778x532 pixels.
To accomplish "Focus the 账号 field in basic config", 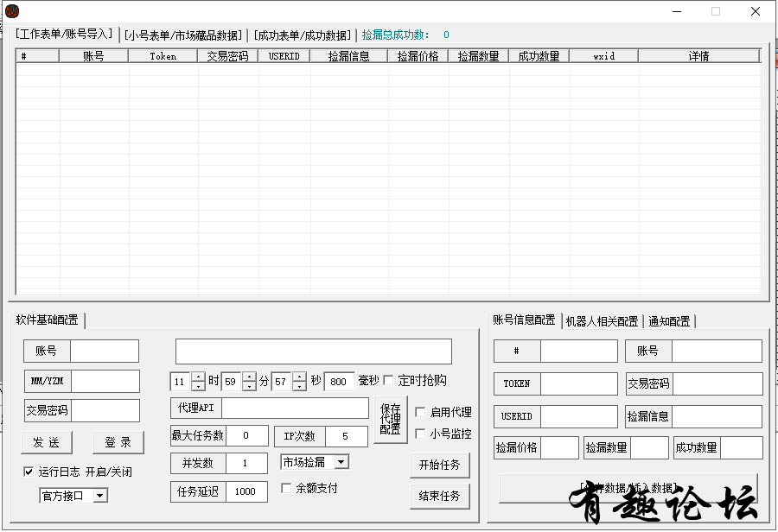I will coord(105,351).
